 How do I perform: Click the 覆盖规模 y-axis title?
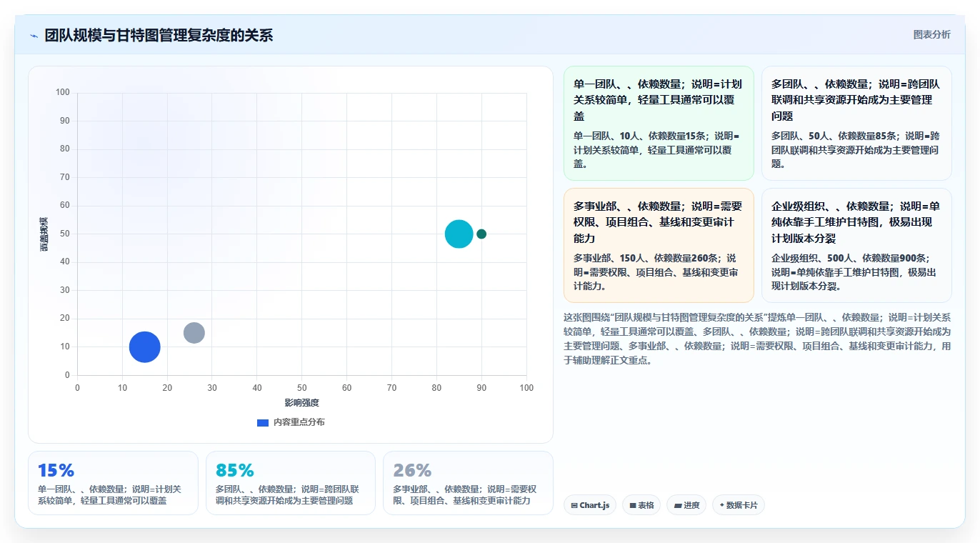[x=44, y=234]
